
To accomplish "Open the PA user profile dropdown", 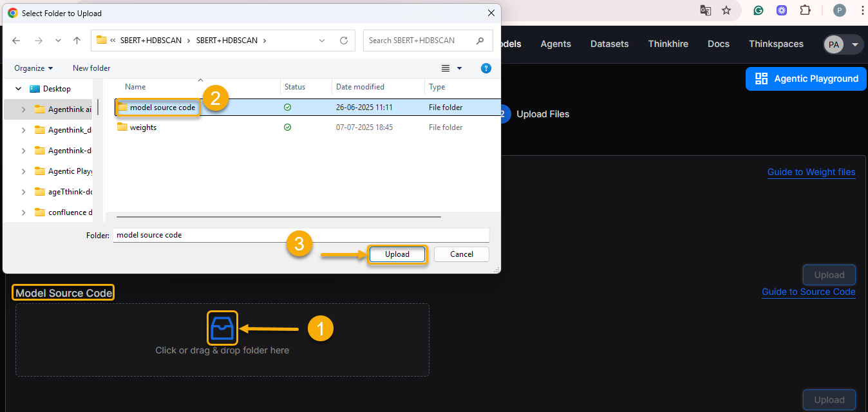I will (x=842, y=44).
